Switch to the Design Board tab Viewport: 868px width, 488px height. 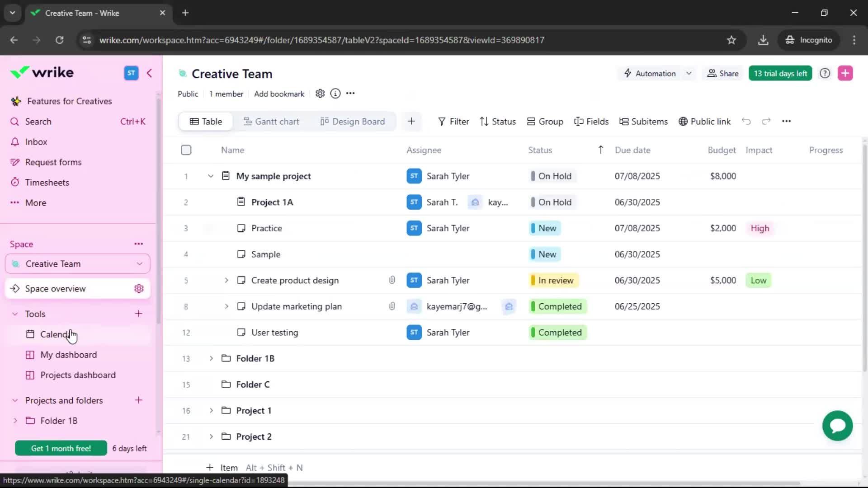[353, 121]
